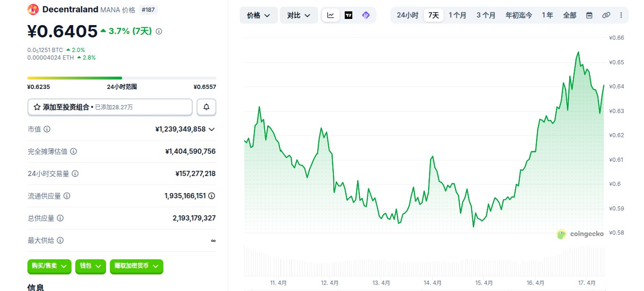Click the ¥0.6235 24h low value
Viewport: 644px width, 291px height.
point(39,87)
